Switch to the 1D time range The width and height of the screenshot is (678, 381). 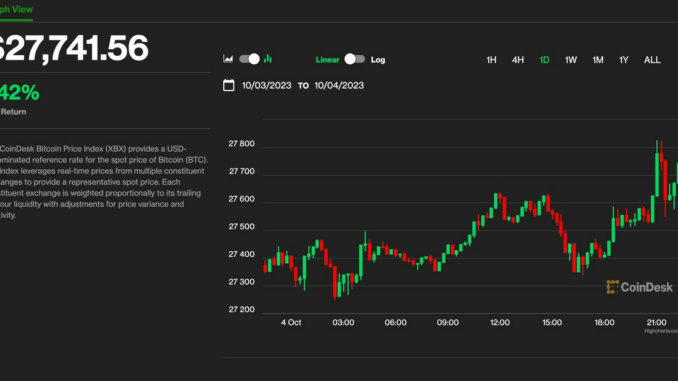(x=544, y=60)
